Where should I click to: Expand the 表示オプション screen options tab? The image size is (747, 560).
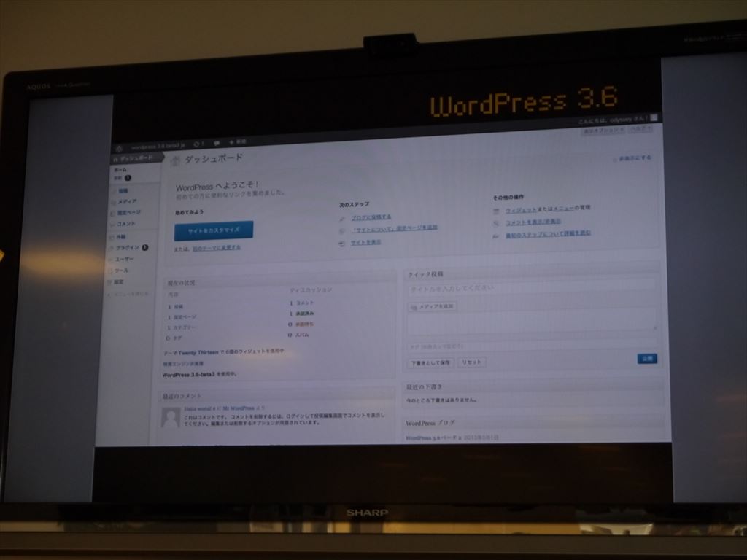[x=603, y=130]
